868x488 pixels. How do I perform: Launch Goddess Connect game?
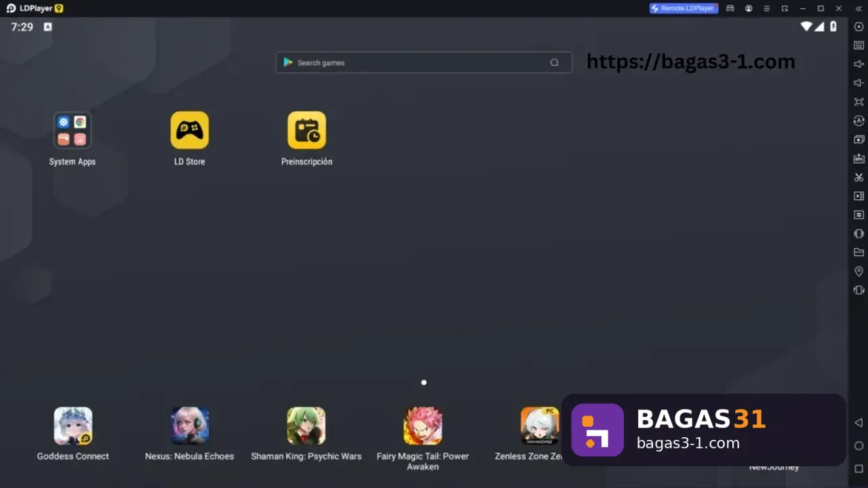click(73, 426)
